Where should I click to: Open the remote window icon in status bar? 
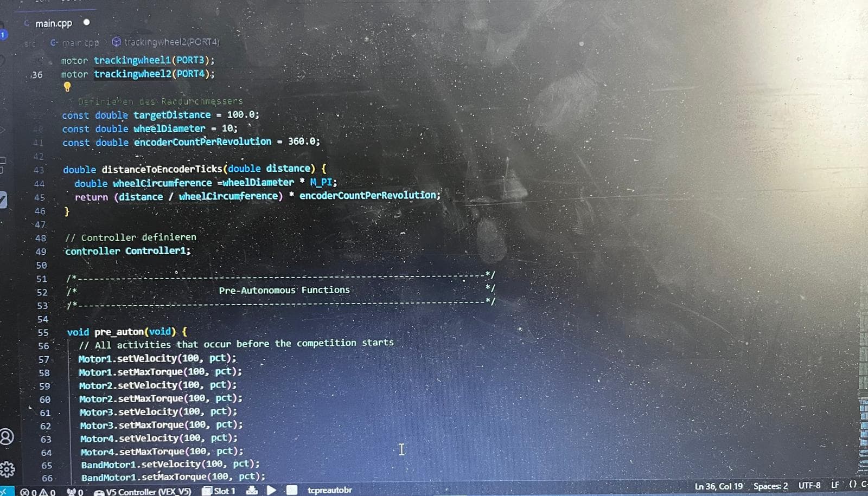click(x=4, y=491)
